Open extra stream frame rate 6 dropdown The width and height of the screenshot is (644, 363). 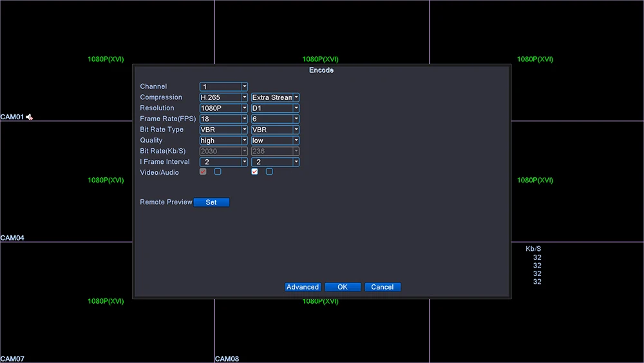coord(275,119)
